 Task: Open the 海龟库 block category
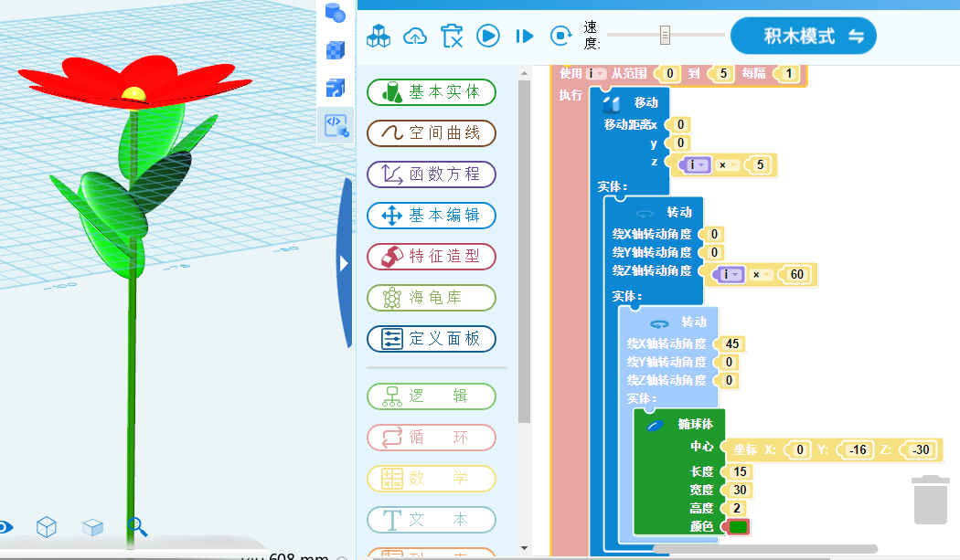coord(431,298)
